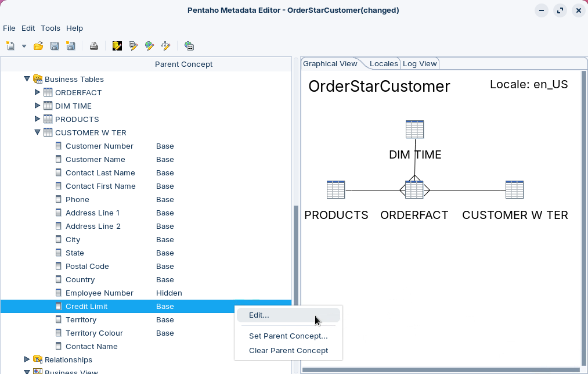Open the Log View tab
Viewport: 588px width, 374px height.
(420, 63)
